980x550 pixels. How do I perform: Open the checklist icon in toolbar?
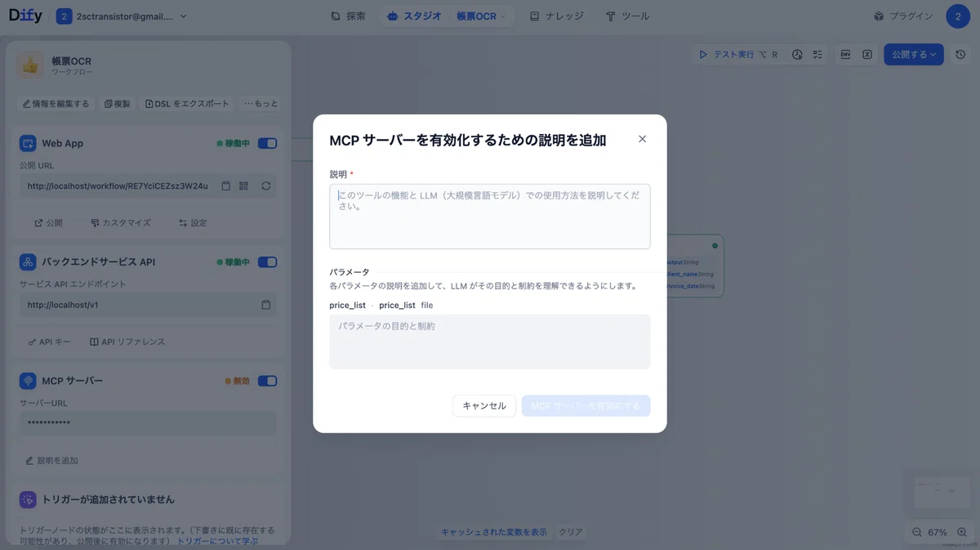tap(817, 55)
